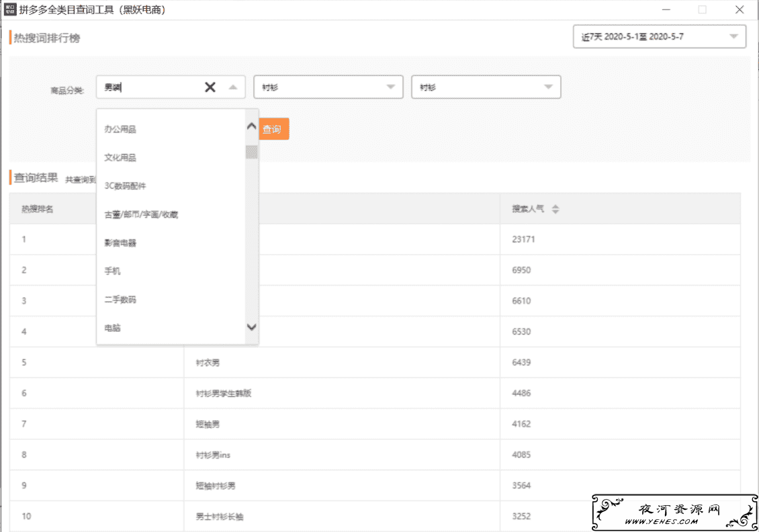Click the 热搜排名 column header
The height and width of the screenshot is (532, 759).
coord(37,209)
